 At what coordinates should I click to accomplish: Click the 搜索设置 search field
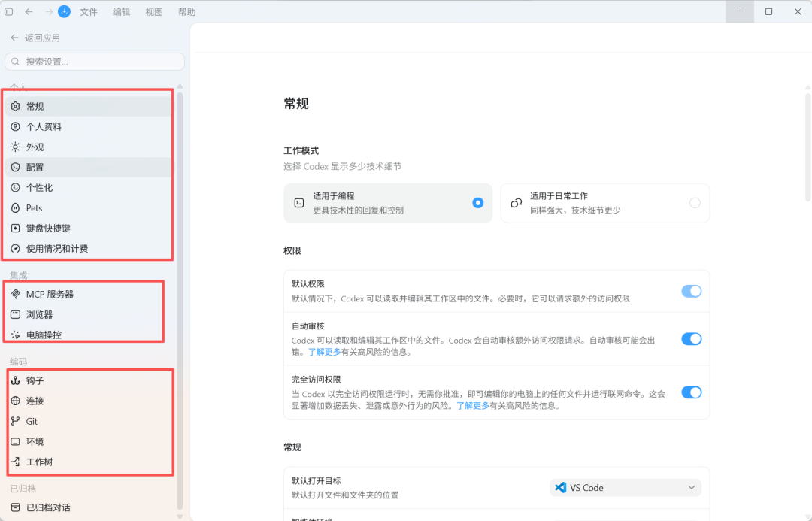coord(95,62)
